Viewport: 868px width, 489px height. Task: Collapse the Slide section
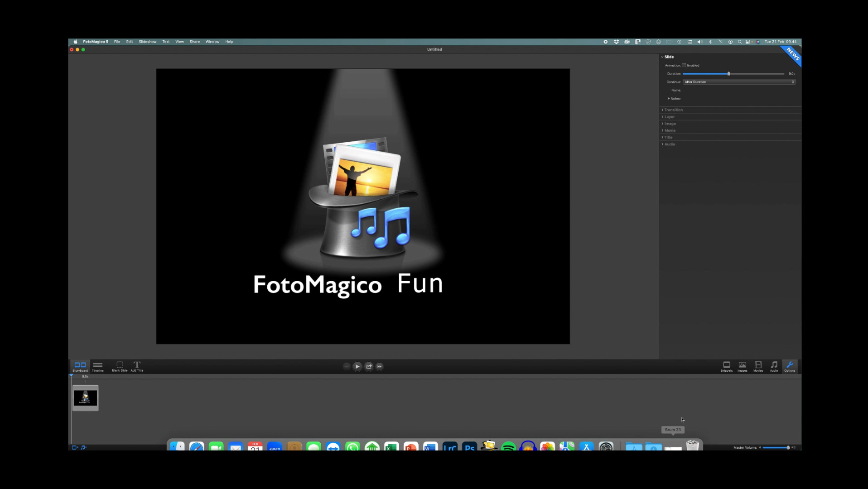(x=662, y=57)
